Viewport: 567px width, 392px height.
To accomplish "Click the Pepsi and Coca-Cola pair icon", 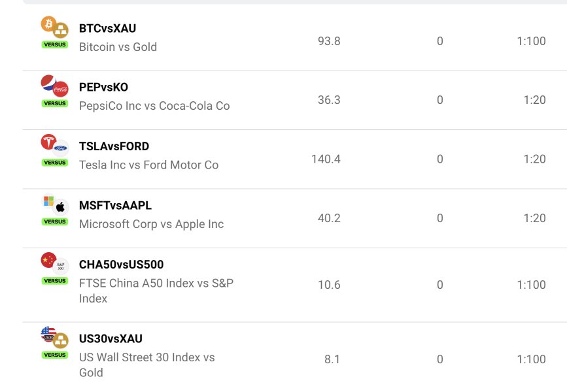I will (x=54, y=86).
